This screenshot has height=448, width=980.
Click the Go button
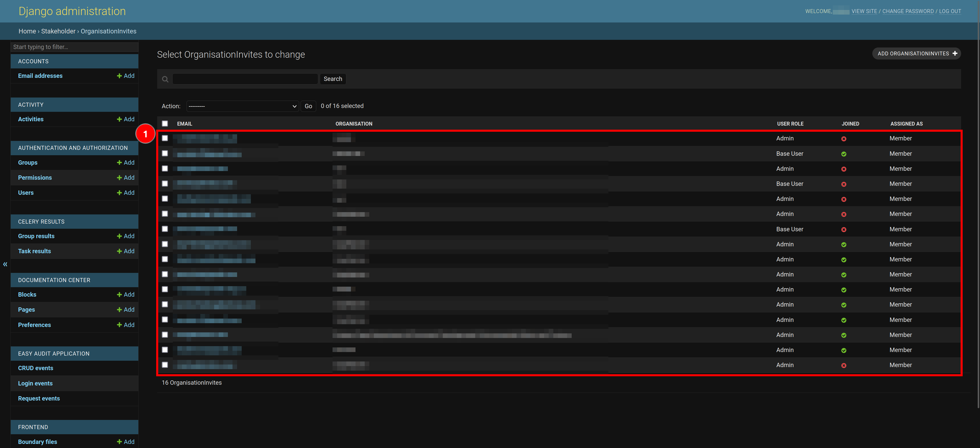tap(308, 106)
